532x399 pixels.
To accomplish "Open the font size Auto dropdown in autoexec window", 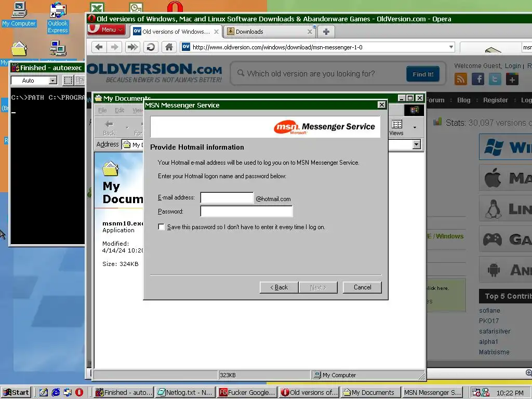I will (x=54, y=81).
